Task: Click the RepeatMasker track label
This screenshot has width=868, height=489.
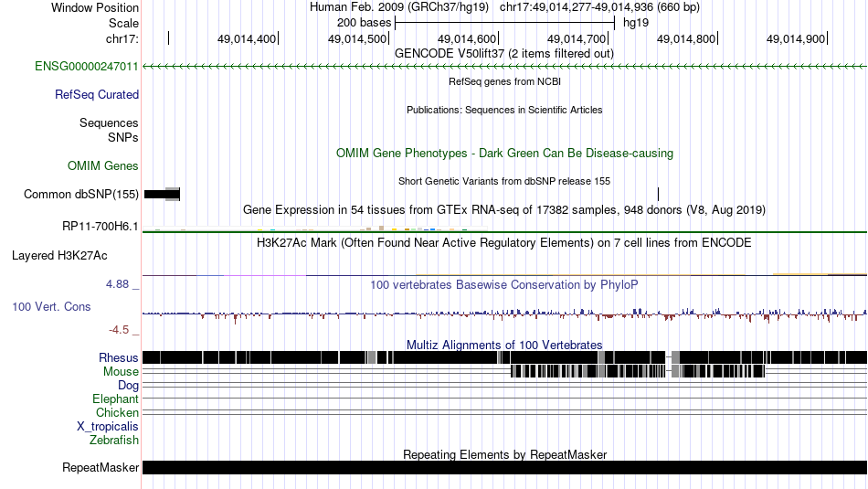Action: (101, 468)
